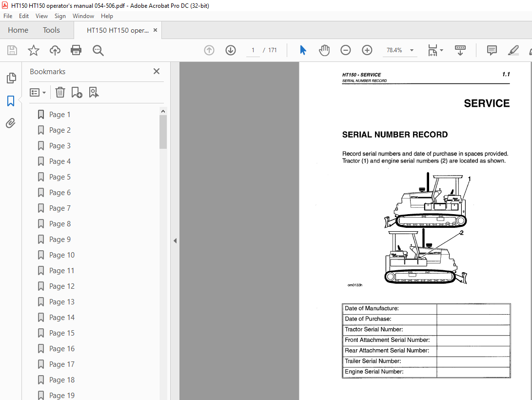Screen dimensions: 532x400
Task: Open bookmark Page 8
Action: (x=59, y=224)
